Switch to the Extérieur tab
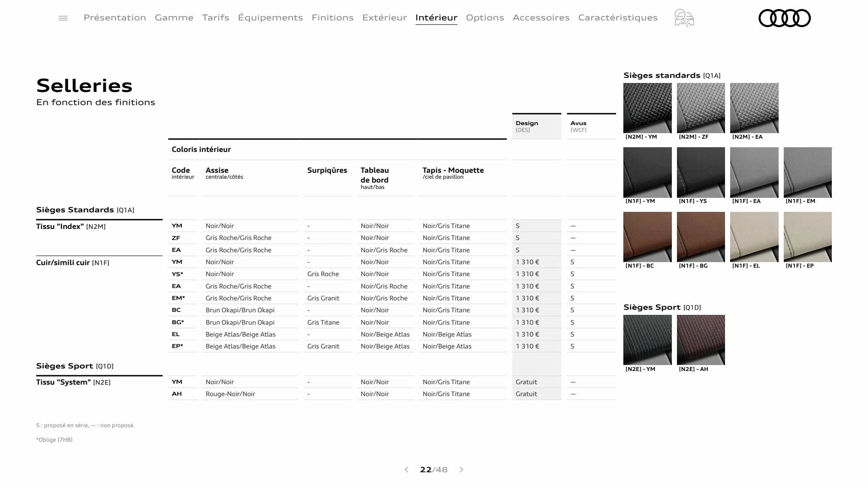The width and height of the screenshot is (868, 488). pyautogui.click(x=385, y=17)
